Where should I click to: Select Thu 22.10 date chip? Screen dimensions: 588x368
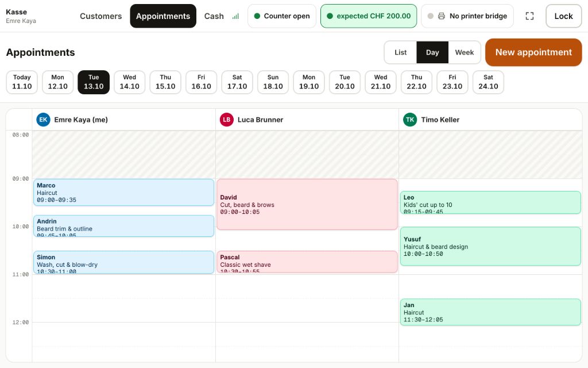point(417,82)
